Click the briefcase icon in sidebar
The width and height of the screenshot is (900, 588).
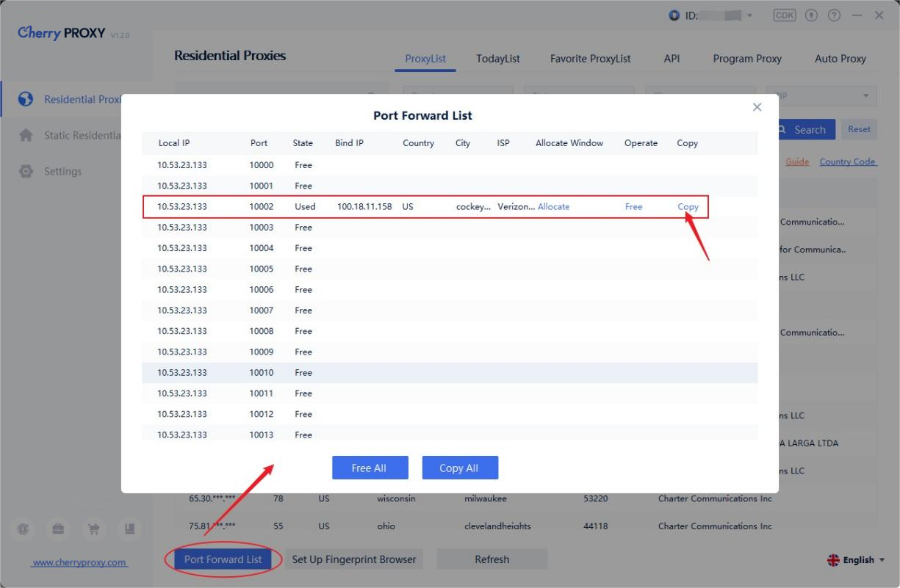click(x=60, y=529)
